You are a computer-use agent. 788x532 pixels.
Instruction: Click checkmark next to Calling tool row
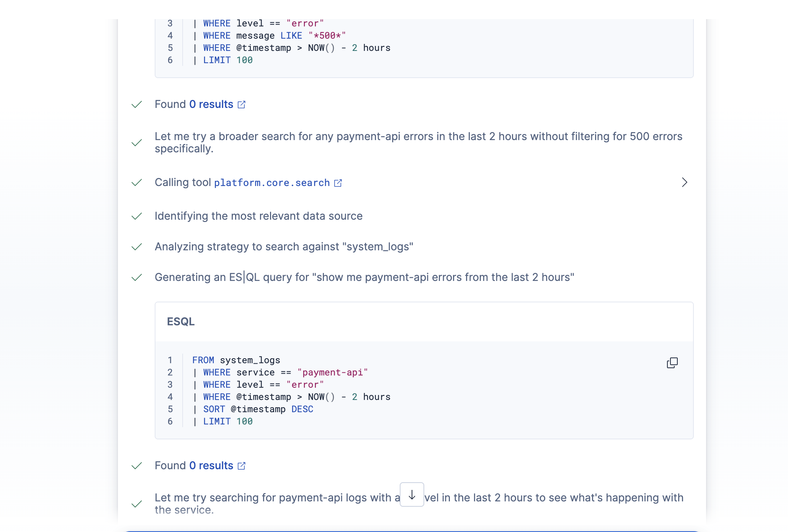[137, 183]
